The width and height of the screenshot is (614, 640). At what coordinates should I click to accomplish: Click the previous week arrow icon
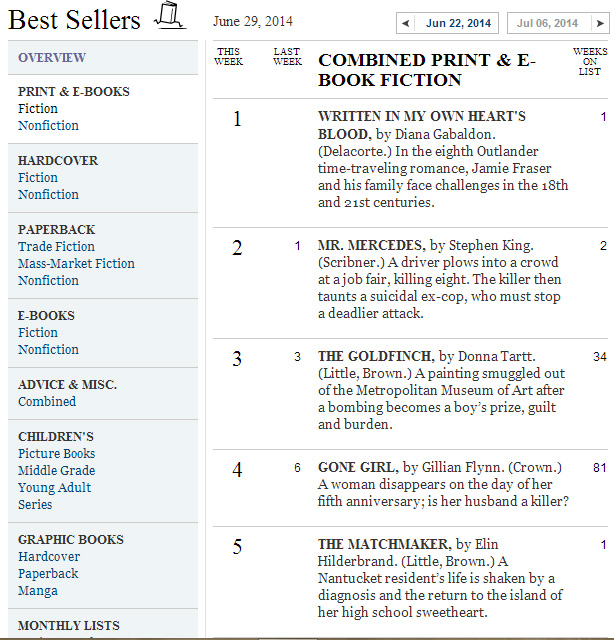pos(405,23)
